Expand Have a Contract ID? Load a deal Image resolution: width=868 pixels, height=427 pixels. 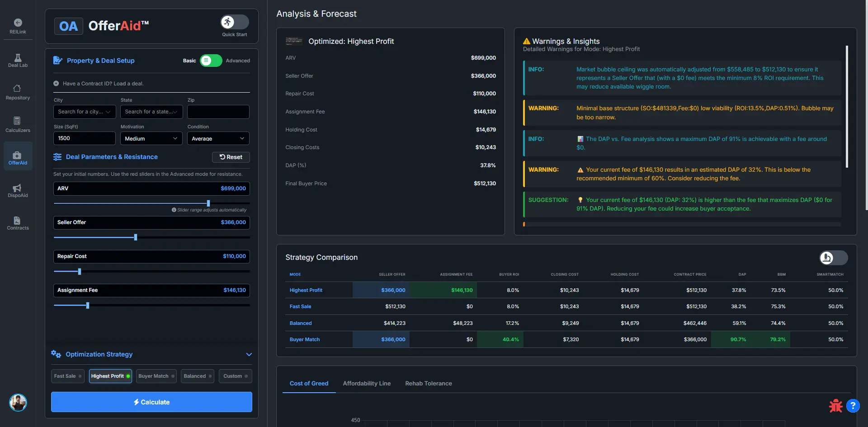click(103, 84)
